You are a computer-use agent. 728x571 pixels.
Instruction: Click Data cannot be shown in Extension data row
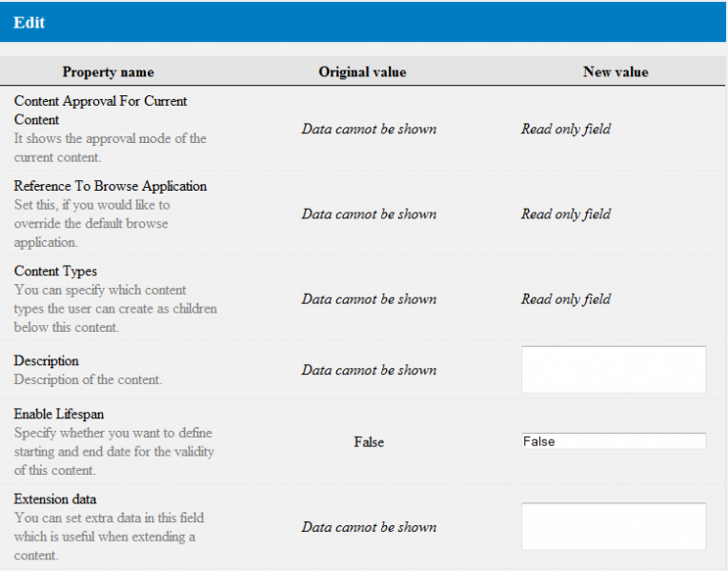369,527
